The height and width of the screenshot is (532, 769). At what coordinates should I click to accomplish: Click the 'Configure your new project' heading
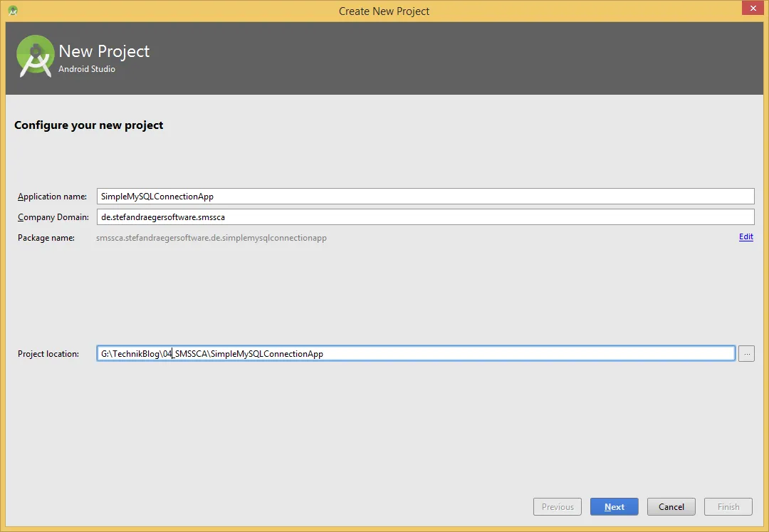(89, 125)
